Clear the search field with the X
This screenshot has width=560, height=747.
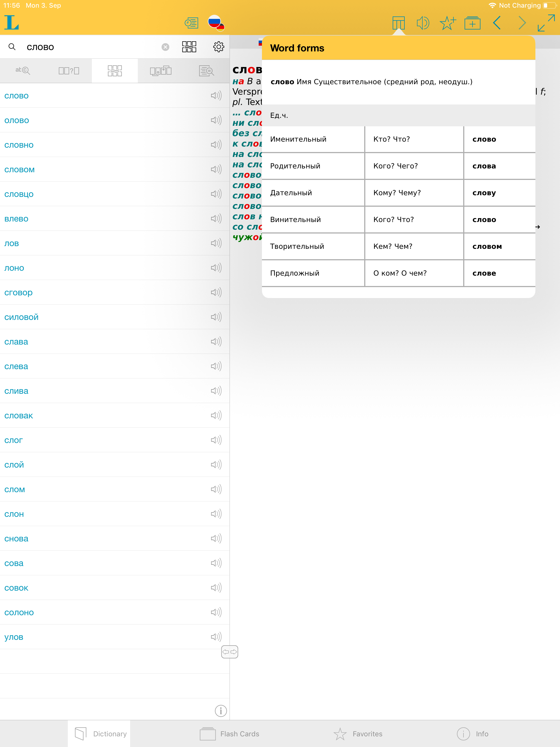[165, 47]
